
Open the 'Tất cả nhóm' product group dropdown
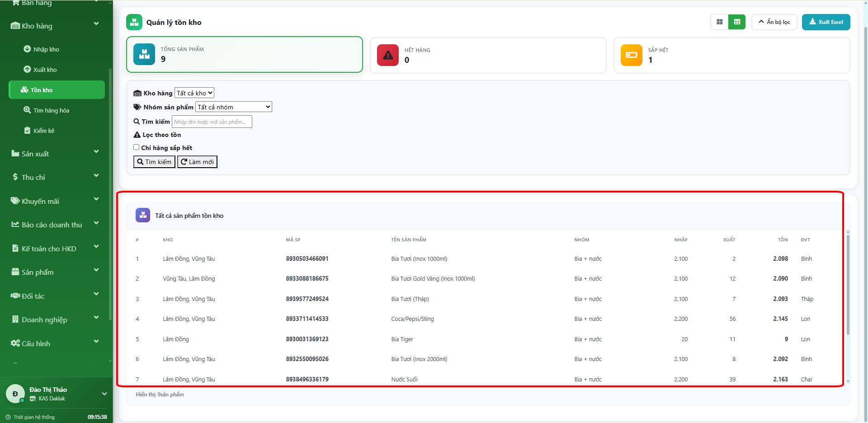point(234,107)
